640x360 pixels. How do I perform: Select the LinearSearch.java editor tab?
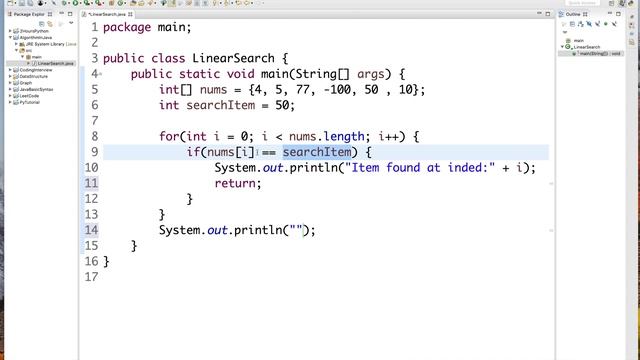pos(107,14)
